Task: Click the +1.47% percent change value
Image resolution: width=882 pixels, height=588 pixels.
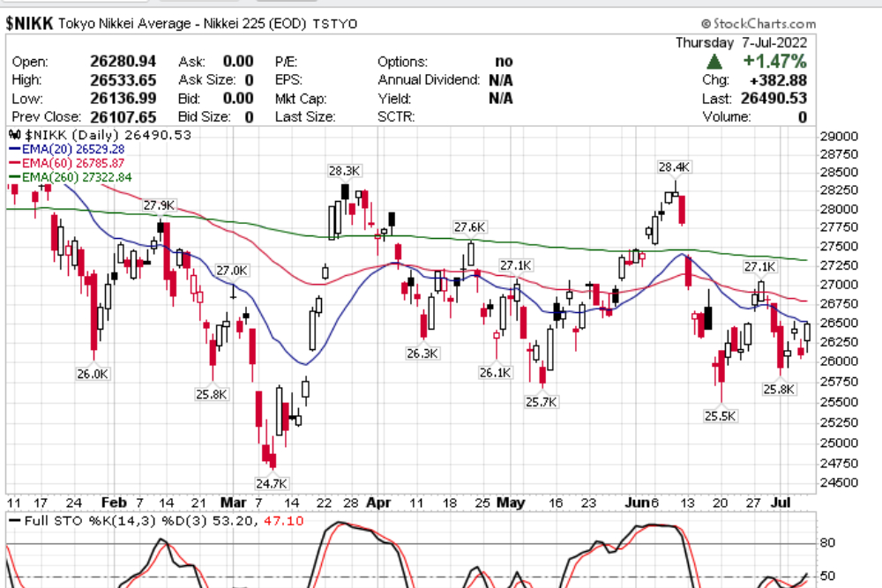Action: click(775, 62)
